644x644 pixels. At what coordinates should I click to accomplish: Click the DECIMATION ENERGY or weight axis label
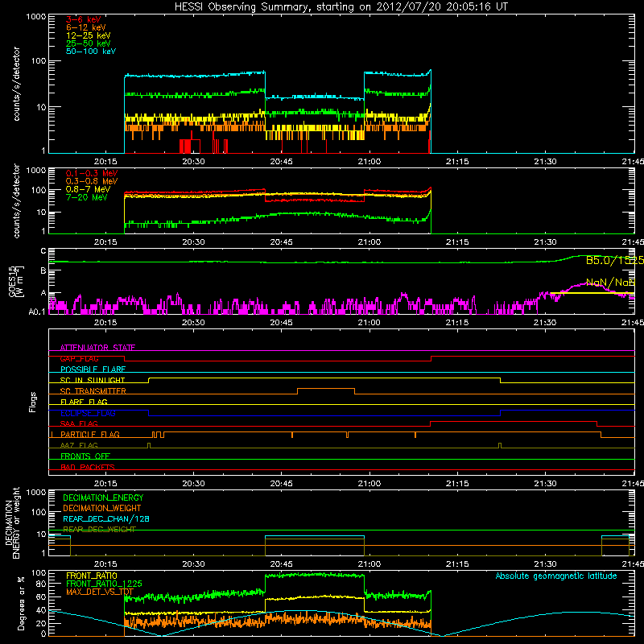(12, 523)
